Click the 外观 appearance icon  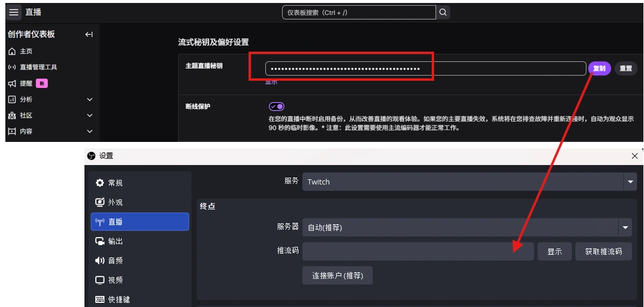100,202
